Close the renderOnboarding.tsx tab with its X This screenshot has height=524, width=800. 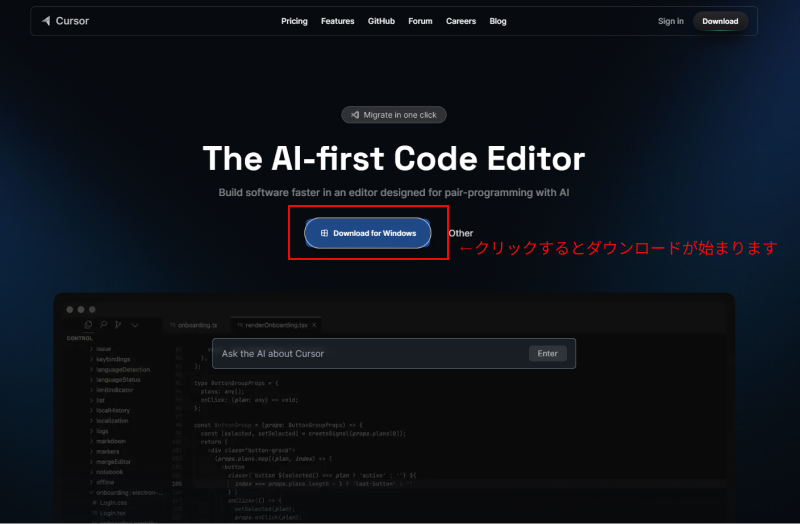[x=316, y=325]
